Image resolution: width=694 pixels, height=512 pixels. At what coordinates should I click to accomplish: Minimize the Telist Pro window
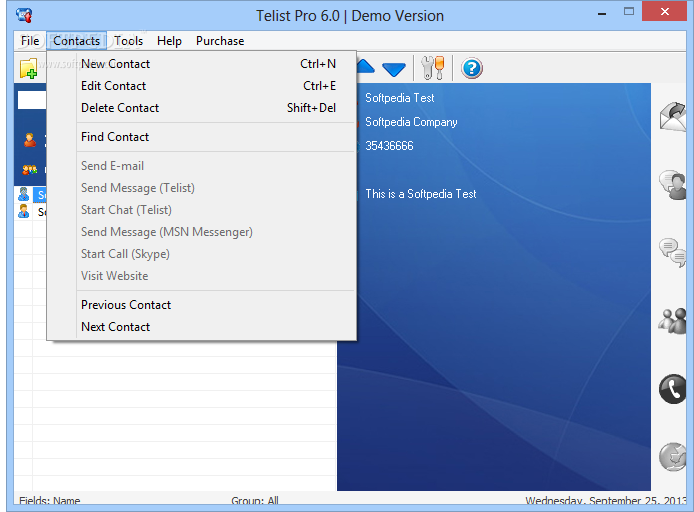pos(601,13)
